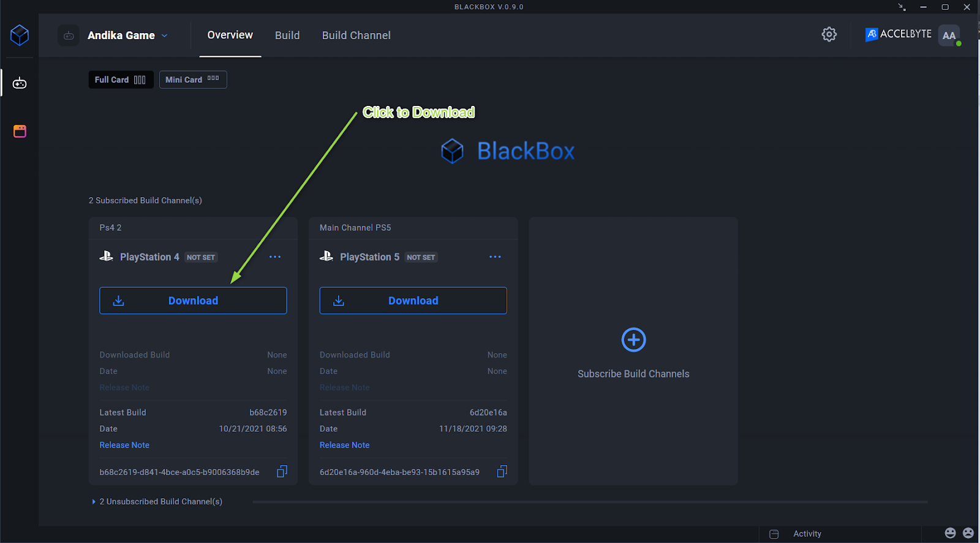Select the Overview tab
980x543 pixels.
230,35
